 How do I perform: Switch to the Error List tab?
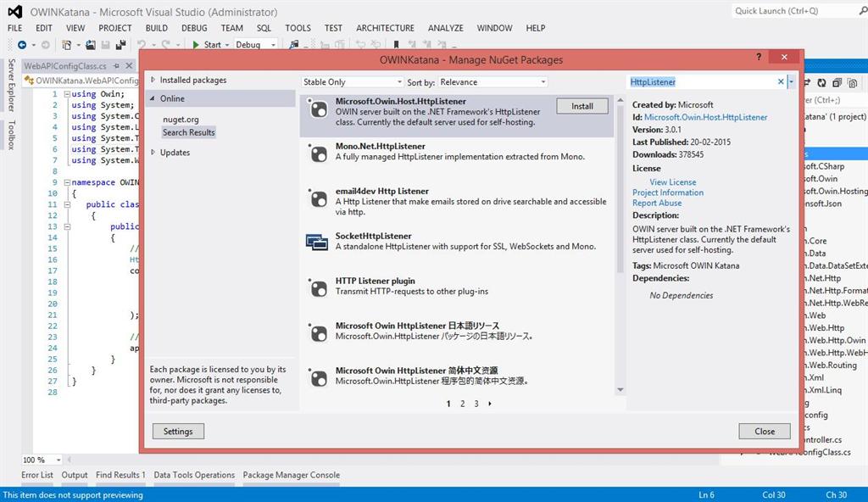pyautogui.click(x=37, y=475)
